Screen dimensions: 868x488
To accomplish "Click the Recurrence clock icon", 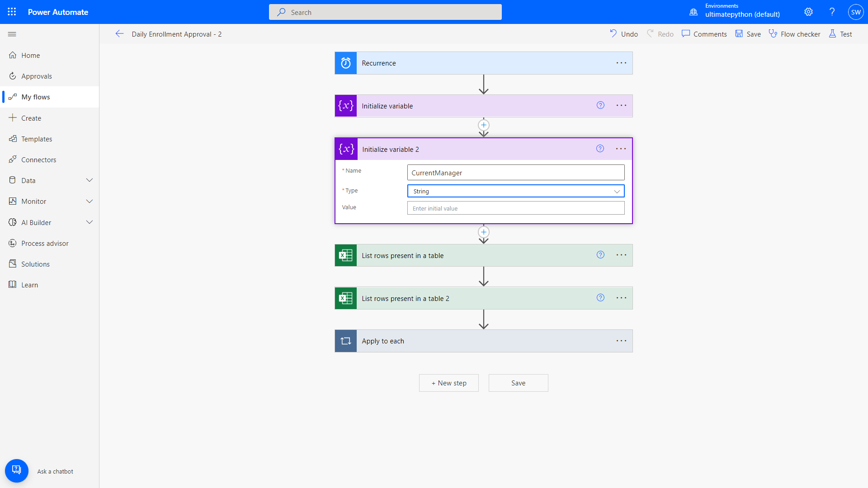I will (x=346, y=63).
